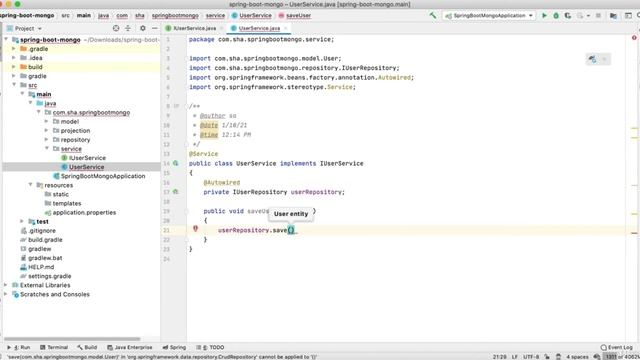This screenshot has width=640, height=360.
Task: Open the Spring tool window
Action: (174, 347)
